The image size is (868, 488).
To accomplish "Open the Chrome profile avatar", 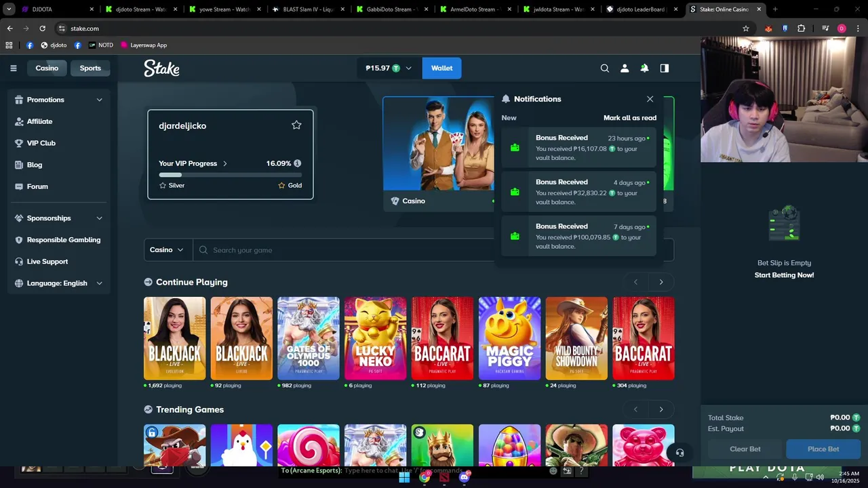I will (x=842, y=28).
